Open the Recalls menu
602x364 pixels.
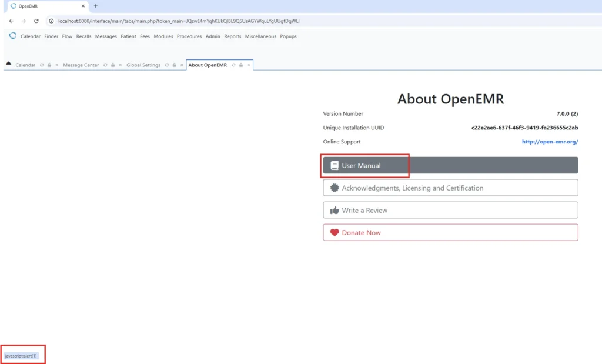83,36
